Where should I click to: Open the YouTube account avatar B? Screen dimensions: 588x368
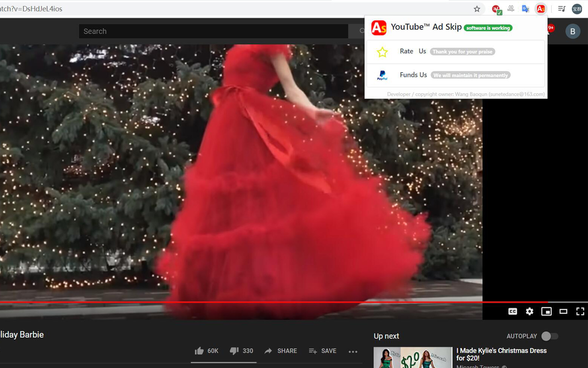[572, 31]
